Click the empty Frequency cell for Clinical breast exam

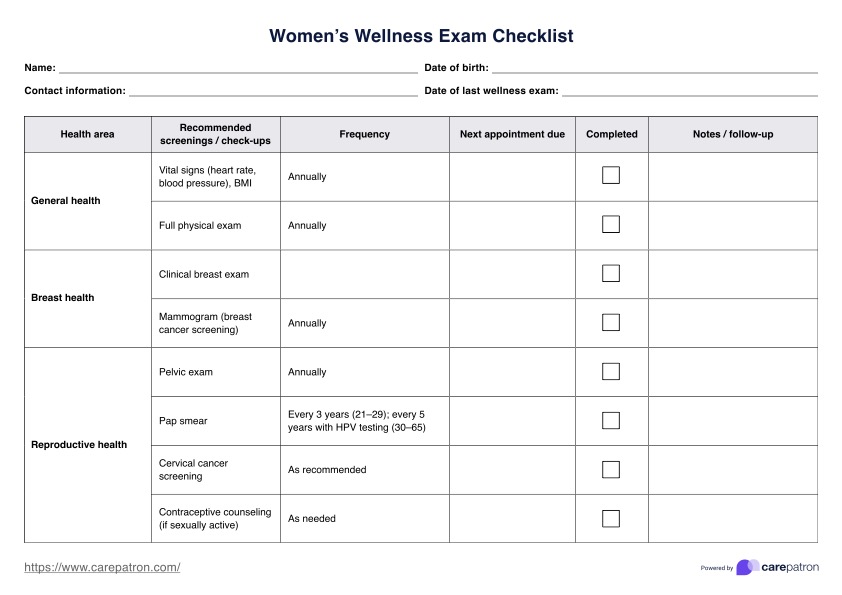pos(364,274)
